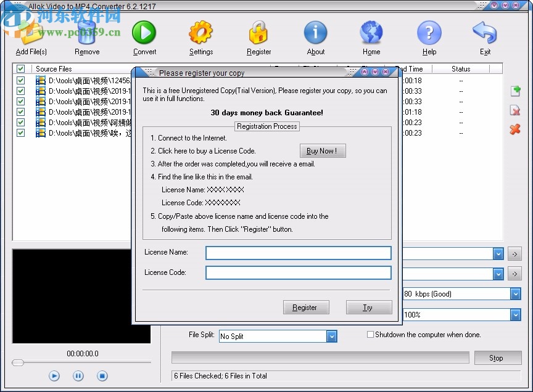Open the Help icon
The height and width of the screenshot is (392, 533).
[x=429, y=34]
